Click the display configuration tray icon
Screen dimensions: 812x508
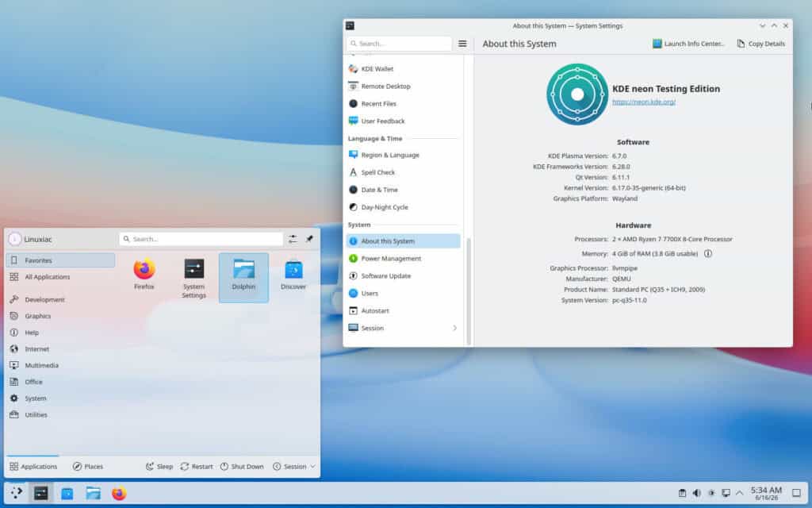tap(726, 493)
